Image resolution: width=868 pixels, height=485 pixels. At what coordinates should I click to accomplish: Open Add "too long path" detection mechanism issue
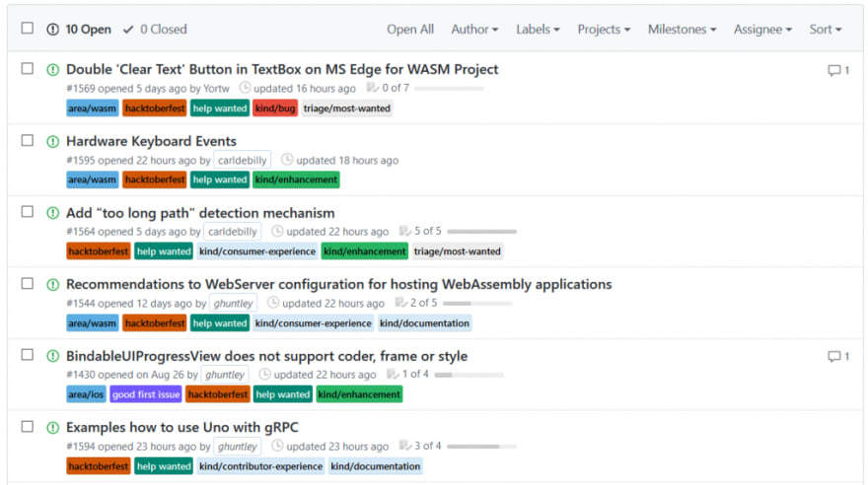(200, 213)
